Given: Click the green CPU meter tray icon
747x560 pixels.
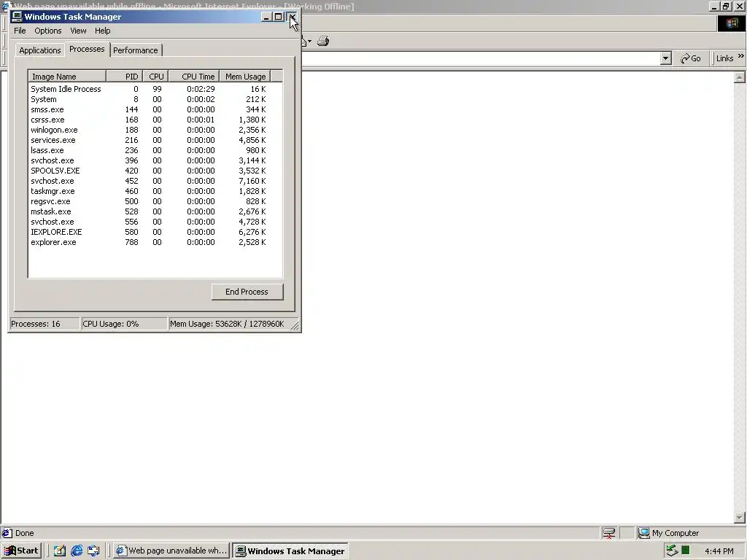Looking at the screenshot, I should click(686, 551).
